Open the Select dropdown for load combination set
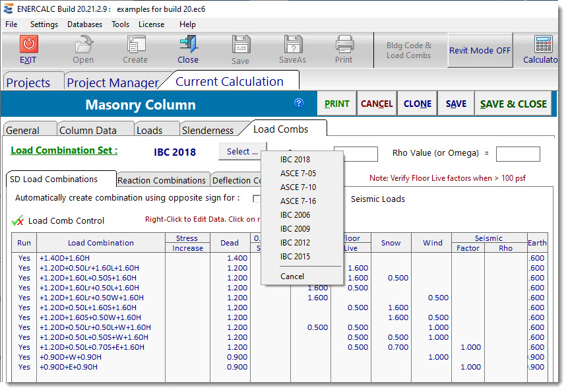 pos(241,151)
